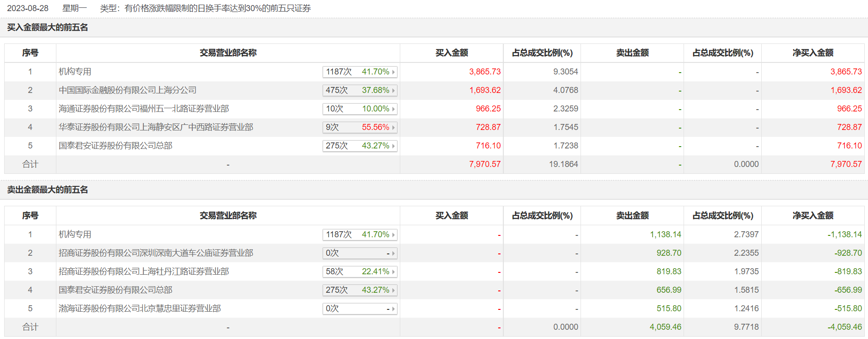Click 卖出金额最大的前五名 section heading

click(x=48, y=190)
